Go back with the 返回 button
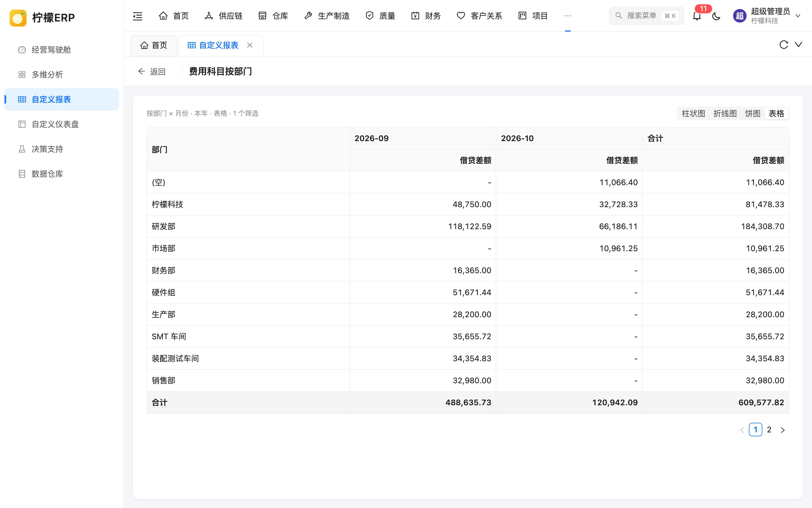812x508 pixels. pyautogui.click(x=152, y=72)
